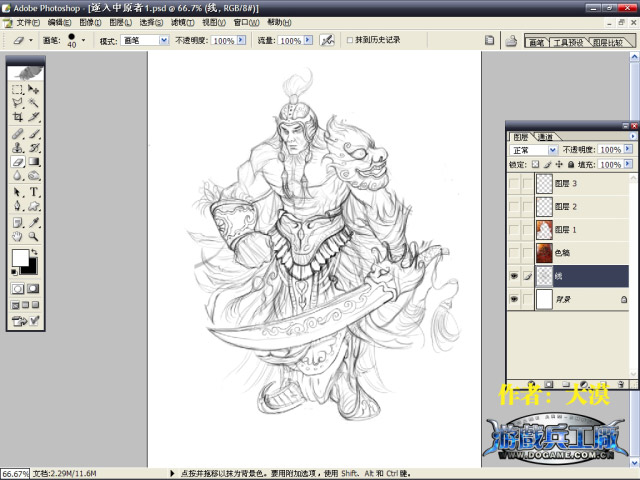The image size is (640, 480).
Task: Select the Crop tool
Action: click(x=17, y=117)
